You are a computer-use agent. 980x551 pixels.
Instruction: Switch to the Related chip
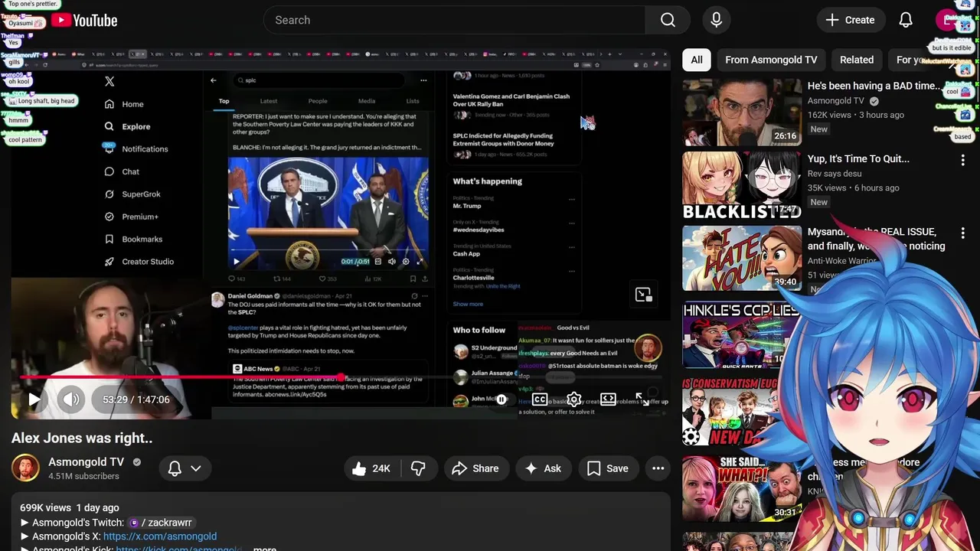pos(857,60)
